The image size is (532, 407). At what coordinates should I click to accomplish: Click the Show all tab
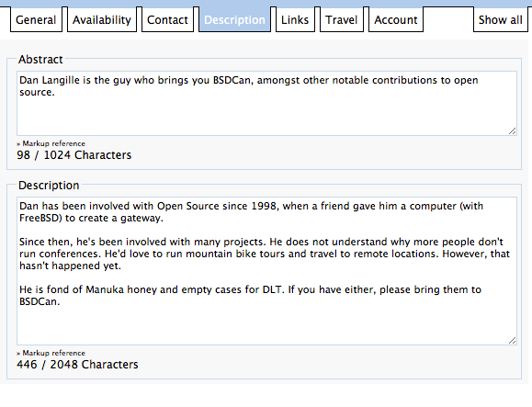[x=501, y=19]
